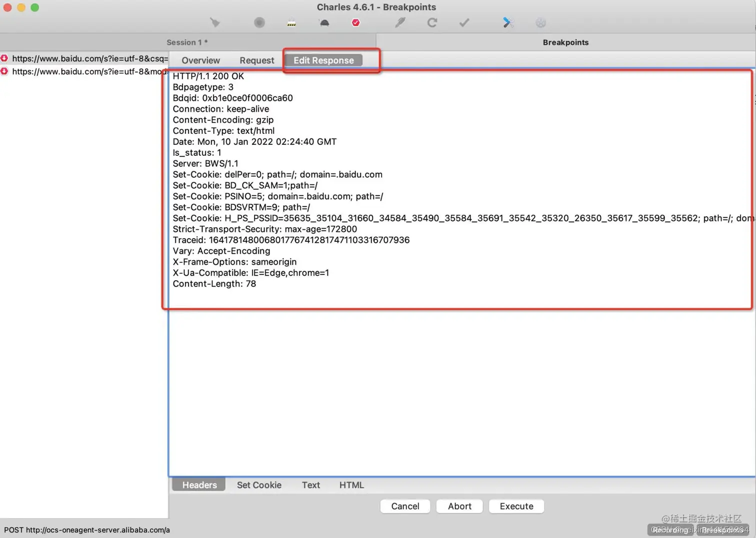Click the Breakpoints status bar button
Image resolution: width=756 pixels, height=538 pixels.
click(722, 530)
